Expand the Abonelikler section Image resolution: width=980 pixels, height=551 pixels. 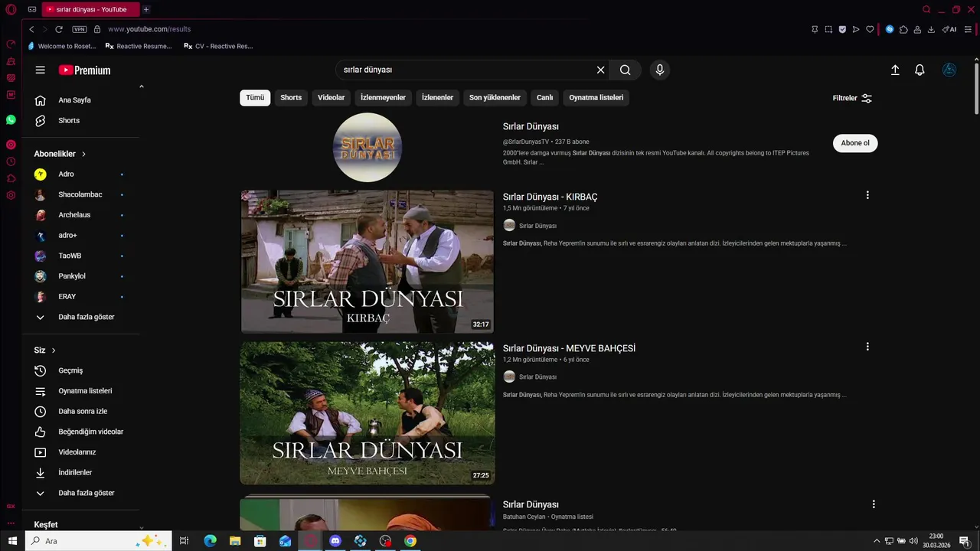tap(60, 154)
